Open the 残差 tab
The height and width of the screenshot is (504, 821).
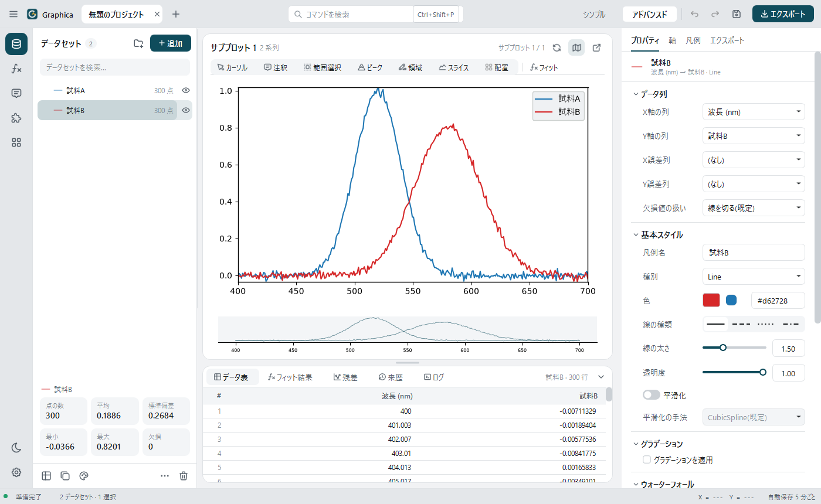click(345, 377)
